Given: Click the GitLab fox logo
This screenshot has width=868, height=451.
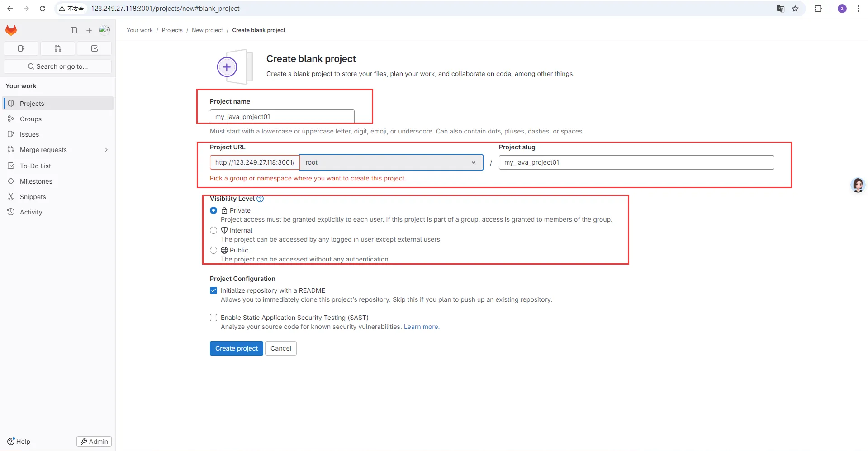Looking at the screenshot, I should click(11, 30).
